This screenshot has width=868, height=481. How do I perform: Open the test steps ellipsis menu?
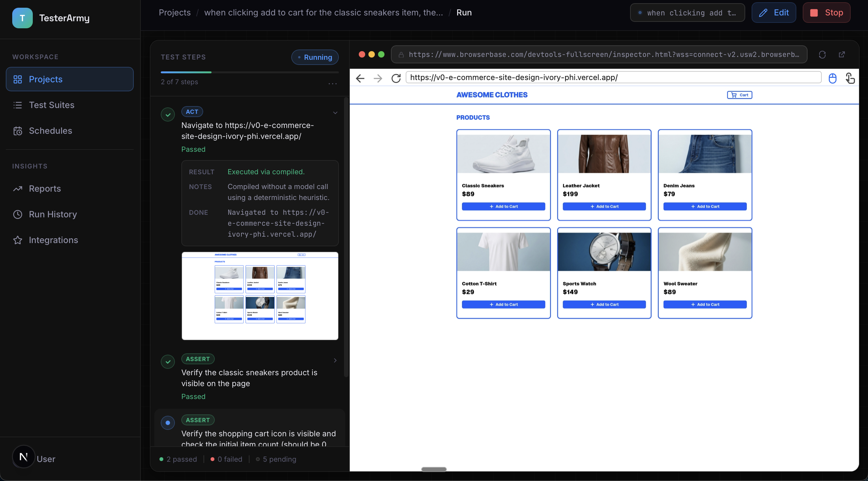[332, 83]
